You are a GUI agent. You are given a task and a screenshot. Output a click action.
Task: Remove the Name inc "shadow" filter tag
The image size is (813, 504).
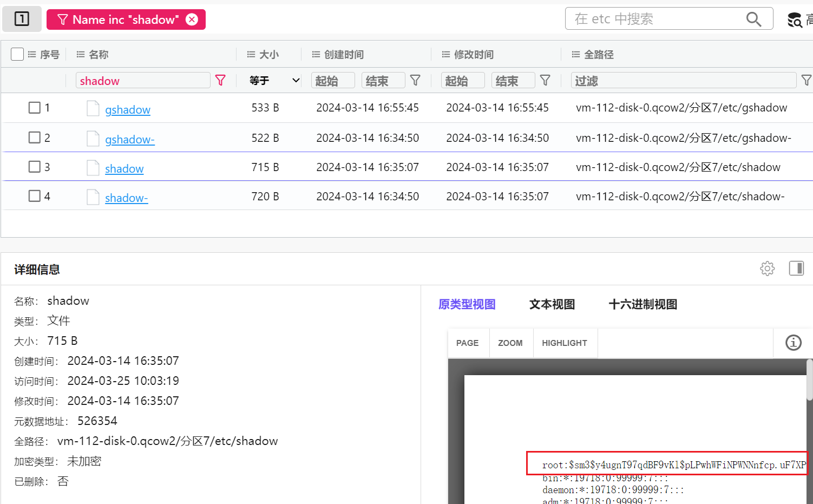[192, 19]
